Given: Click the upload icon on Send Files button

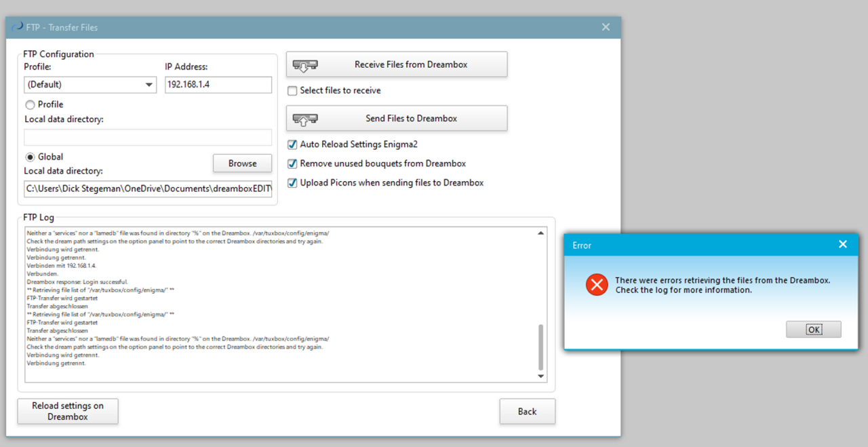Looking at the screenshot, I should point(305,119).
